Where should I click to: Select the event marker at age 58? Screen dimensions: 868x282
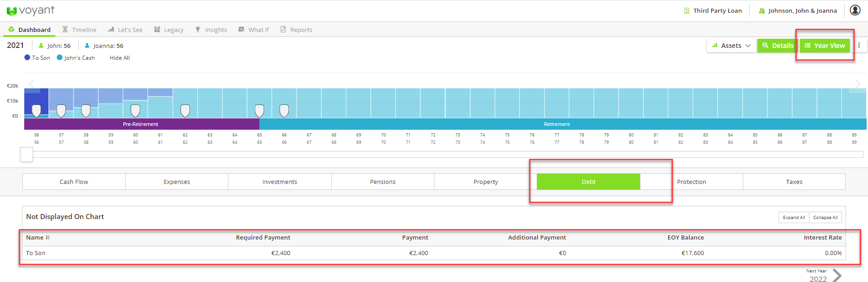pos(86,110)
